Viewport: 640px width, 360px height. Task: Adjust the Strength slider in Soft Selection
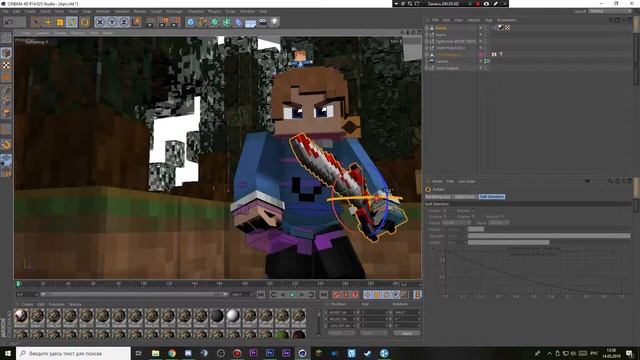pyautogui.click(x=549, y=236)
